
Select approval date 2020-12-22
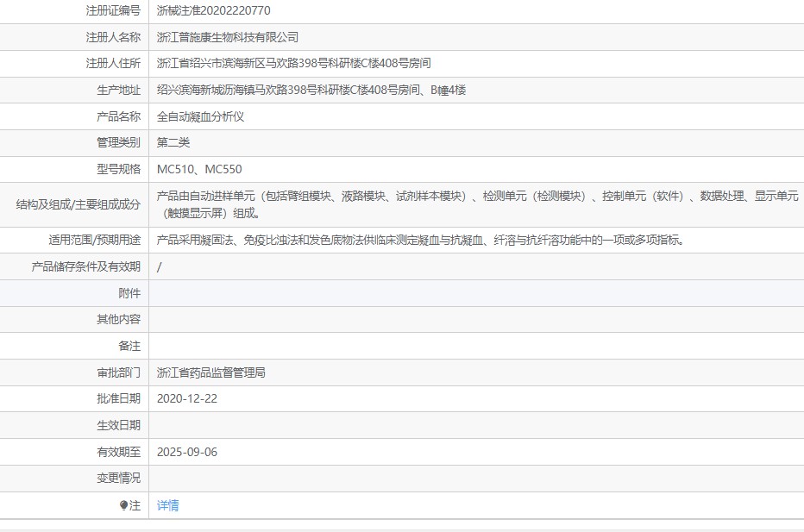[x=187, y=398]
